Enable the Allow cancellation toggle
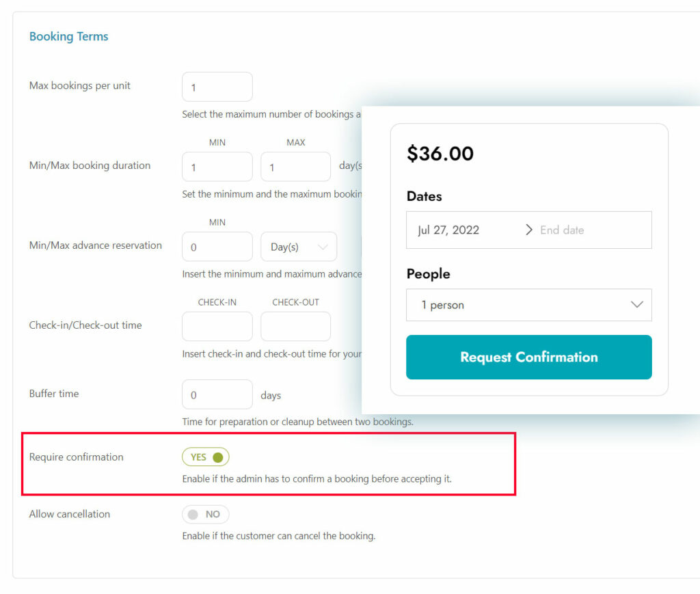700x594 pixels. (206, 514)
